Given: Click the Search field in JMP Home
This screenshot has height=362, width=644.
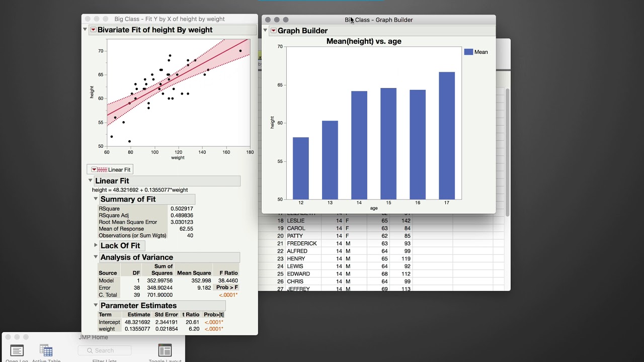Looking at the screenshot, I should click(105, 350).
